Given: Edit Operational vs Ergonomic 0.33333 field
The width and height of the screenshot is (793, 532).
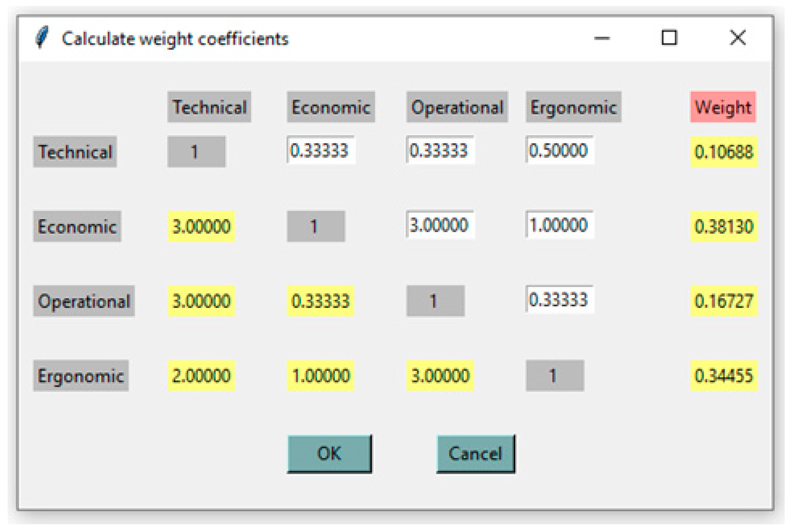Looking at the screenshot, I should tap(559, 300).
